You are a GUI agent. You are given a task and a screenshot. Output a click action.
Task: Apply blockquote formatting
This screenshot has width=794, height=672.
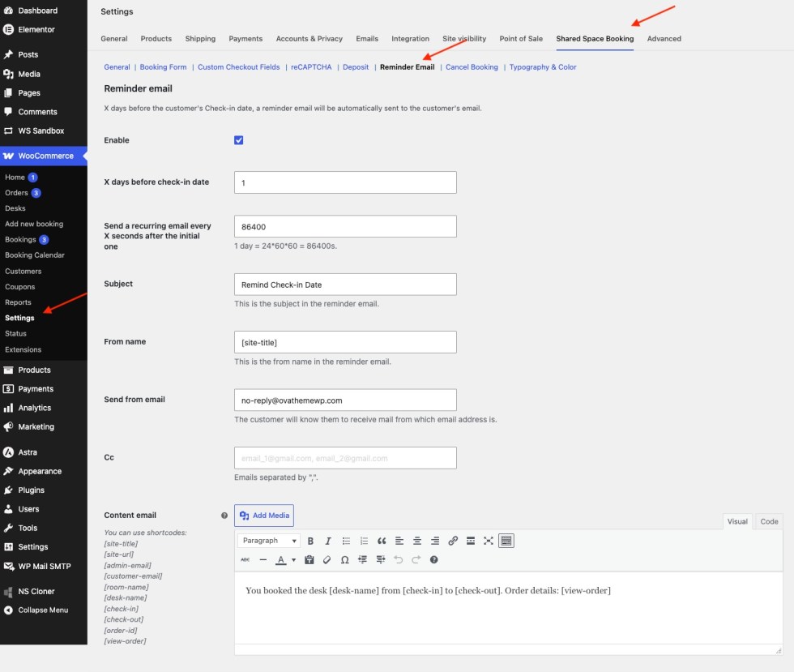[382, 541]
